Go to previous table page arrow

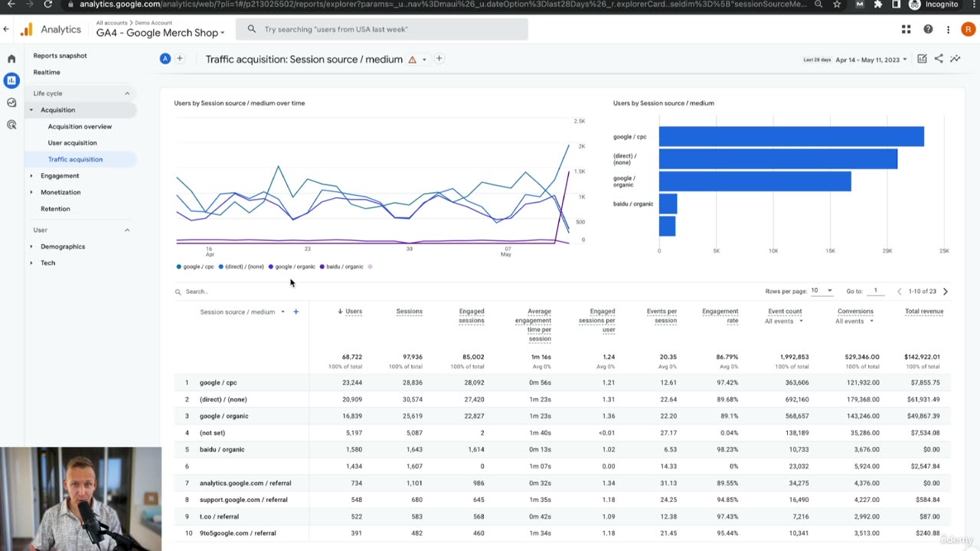tap(900, 292)
